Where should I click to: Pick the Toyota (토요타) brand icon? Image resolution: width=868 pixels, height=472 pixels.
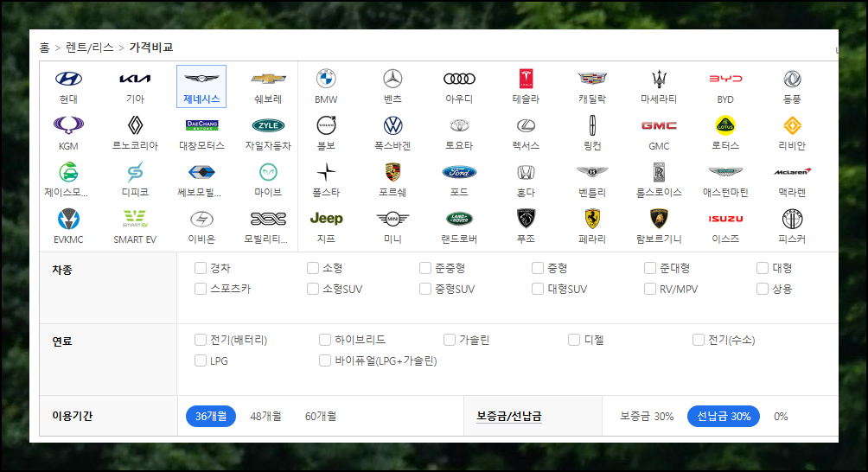click(459, 125)
